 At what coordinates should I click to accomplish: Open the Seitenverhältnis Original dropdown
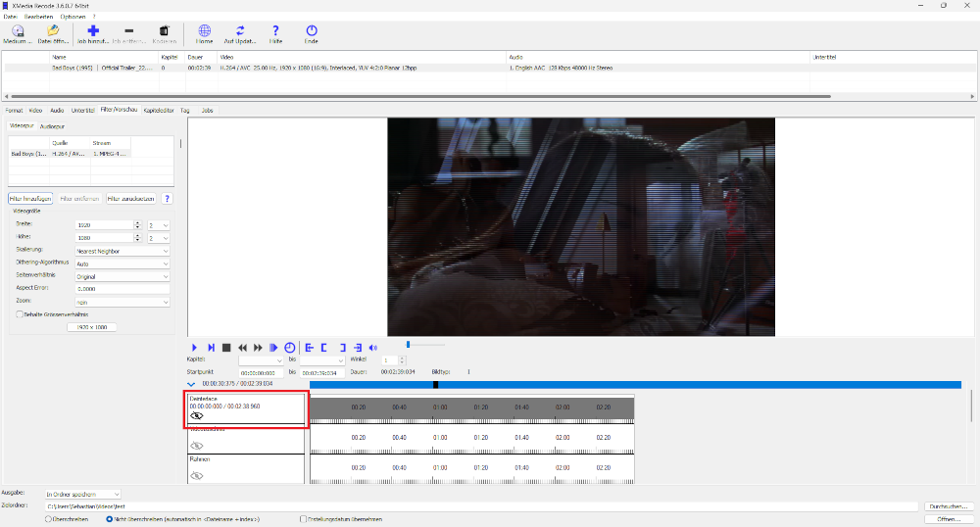click(122, 276)
